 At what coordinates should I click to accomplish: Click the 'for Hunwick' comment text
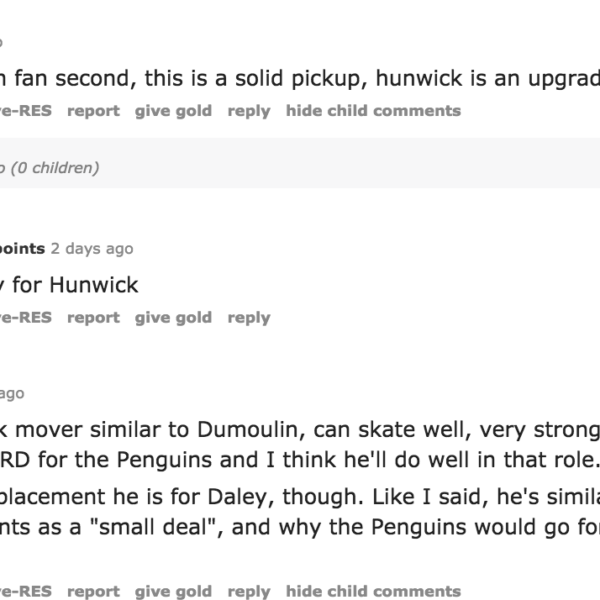point(70,285)
